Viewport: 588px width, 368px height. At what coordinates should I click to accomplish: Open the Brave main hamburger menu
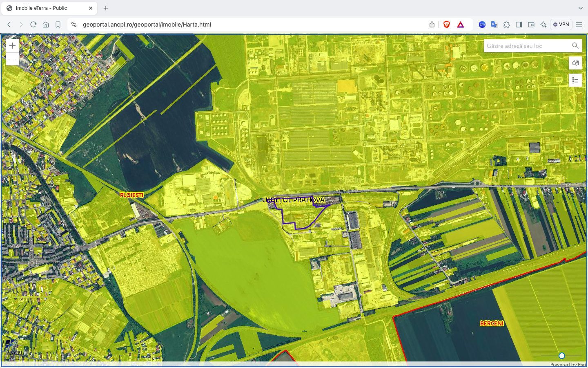pos(579,25)
